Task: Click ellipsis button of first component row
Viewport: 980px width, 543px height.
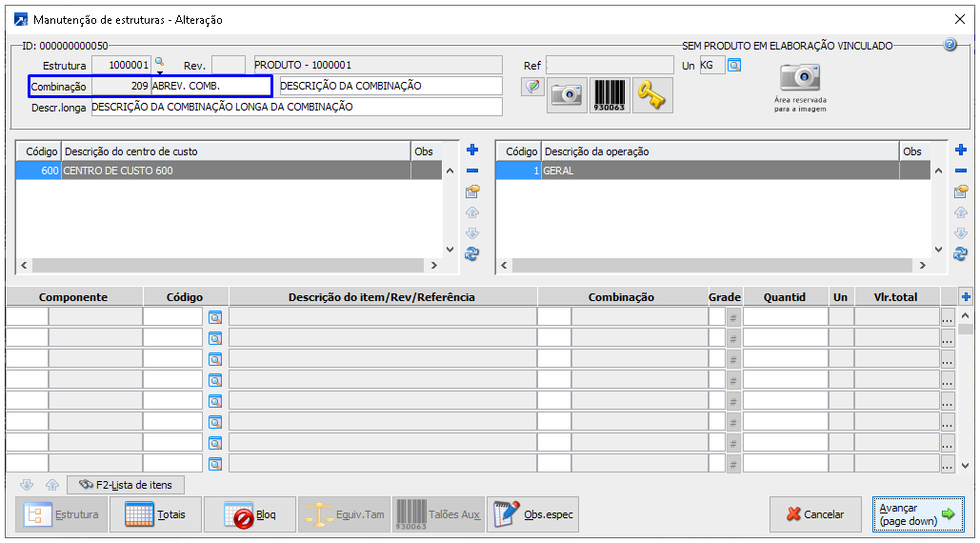Action: click(948, 317)
